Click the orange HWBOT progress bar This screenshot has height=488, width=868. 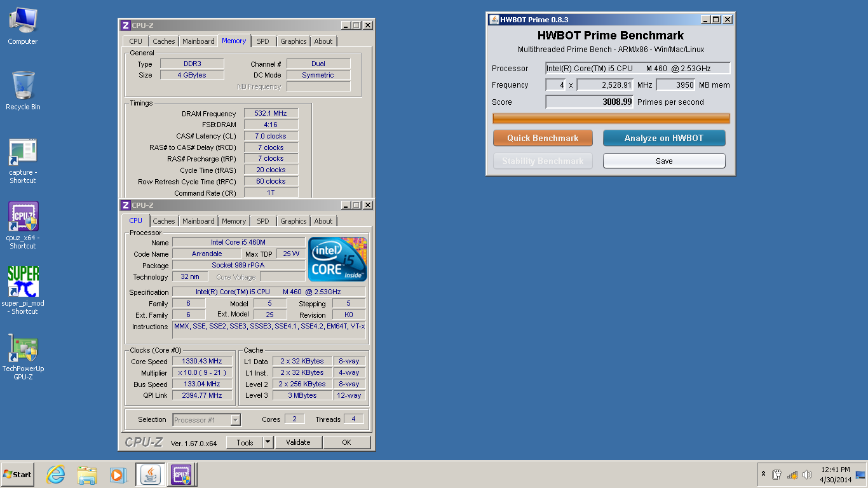611,118
